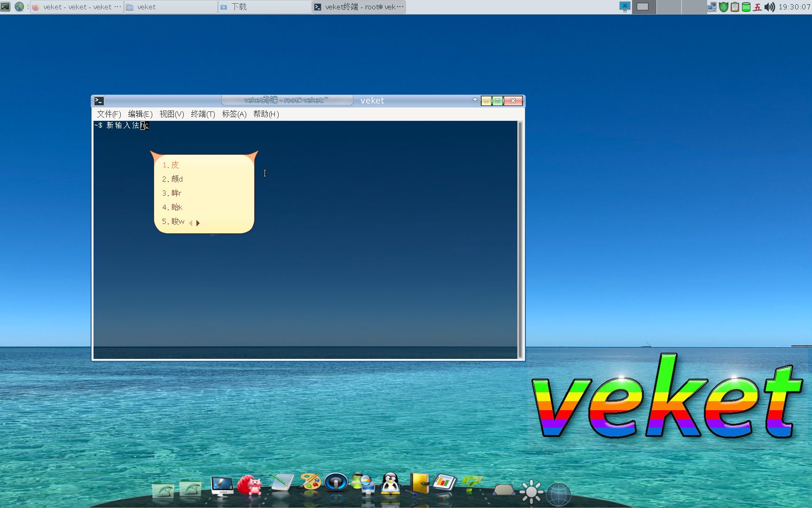Switch to the first workspace in pager
This screenshot has height=508, width=812.
pos(643,7)
